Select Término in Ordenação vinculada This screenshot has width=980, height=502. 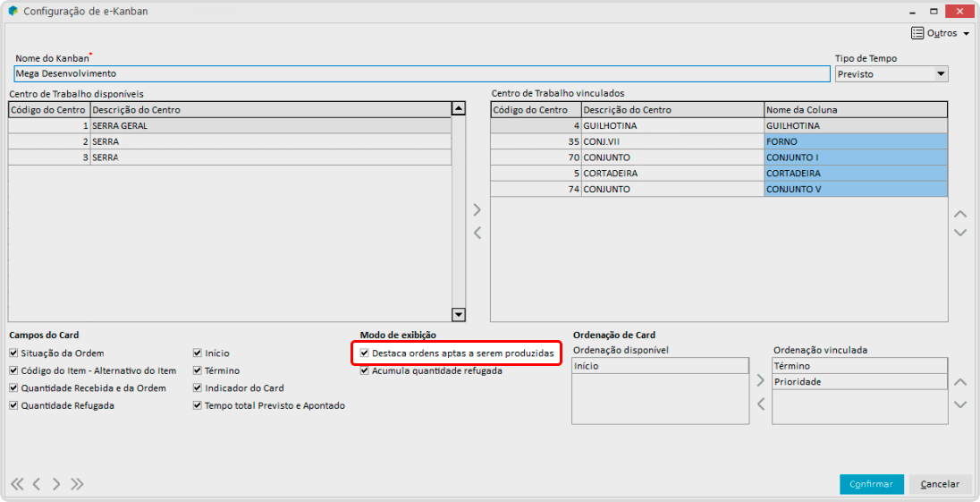pos(859,366)
